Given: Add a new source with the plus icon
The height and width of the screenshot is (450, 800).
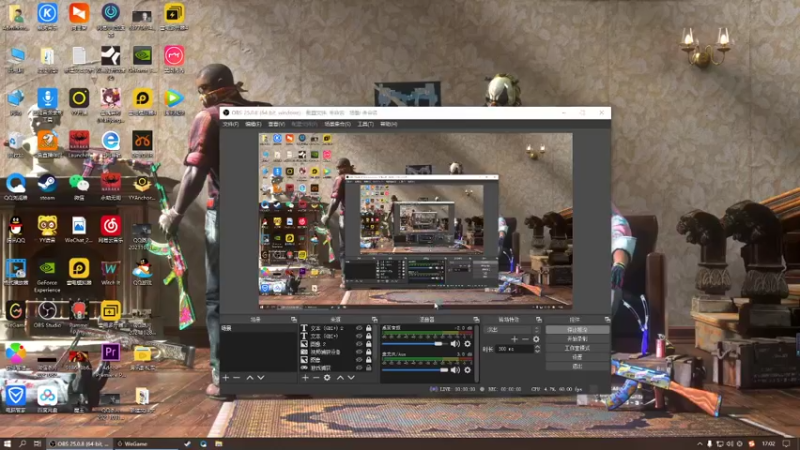Looking at the screenshot, I should tap(305, 378).
